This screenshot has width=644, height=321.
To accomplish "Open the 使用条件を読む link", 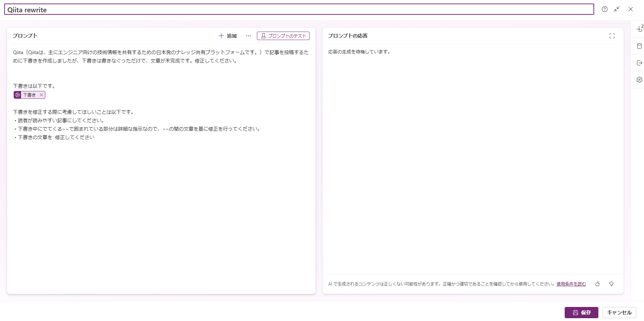I will (x=571, y=284).
